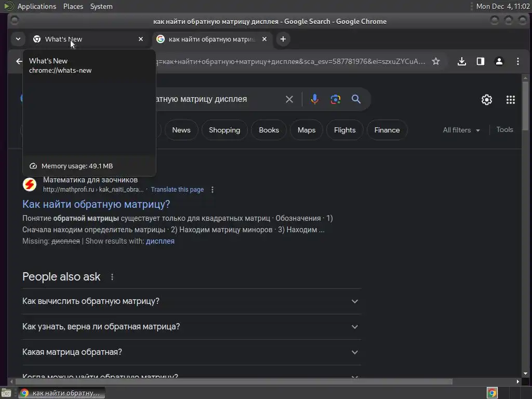
Task: Click the 'дисплея' show results link
Action: 160,241
